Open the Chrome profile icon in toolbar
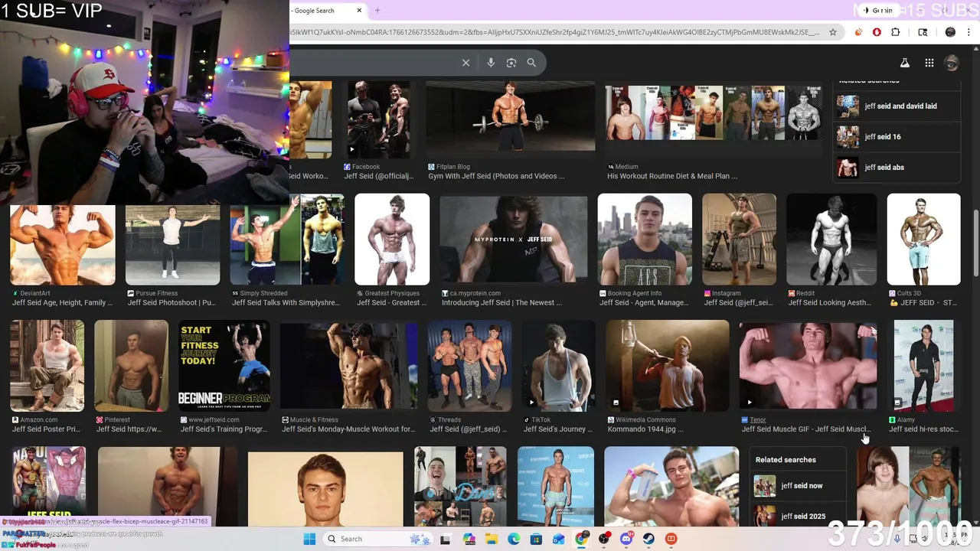The height and width of the screenshot is (551, 980). tap(950, 32)
